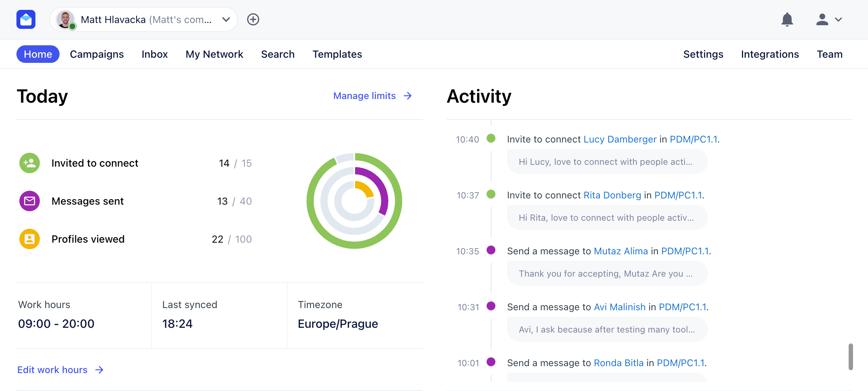Open PDM/PC1.1 campaign in Ronda Bitla row
This screenshot has height=391, width=868.
pyautogui.click(x=681, y=363)
